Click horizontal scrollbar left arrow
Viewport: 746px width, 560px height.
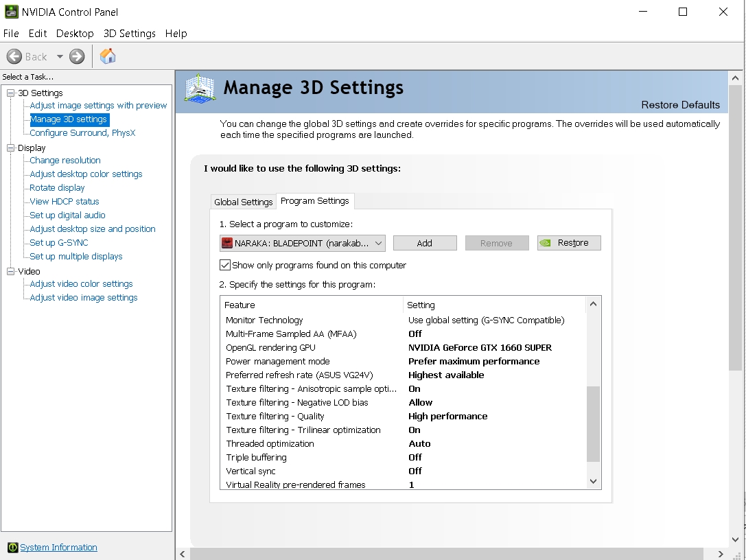tap(183, 554)
